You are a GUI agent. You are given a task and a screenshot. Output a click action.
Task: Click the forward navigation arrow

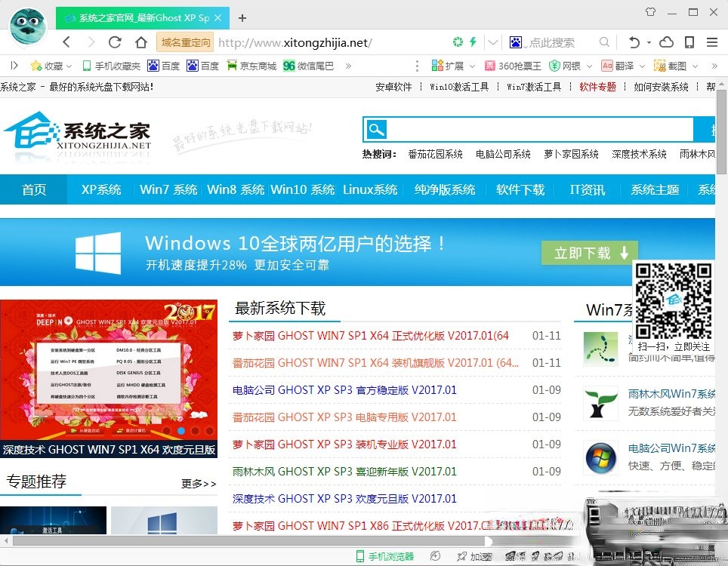tap(91, 42)
